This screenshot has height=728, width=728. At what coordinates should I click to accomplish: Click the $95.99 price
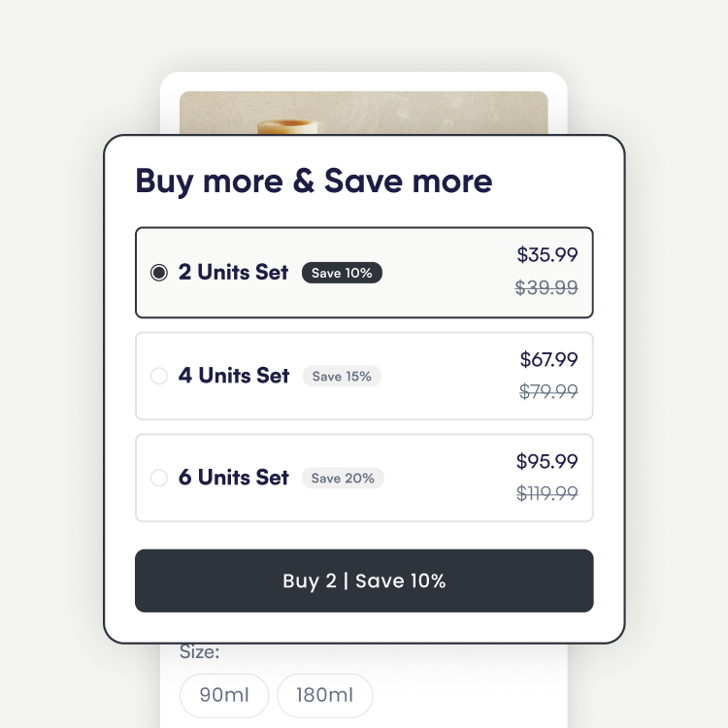click(x=546, y=461)
